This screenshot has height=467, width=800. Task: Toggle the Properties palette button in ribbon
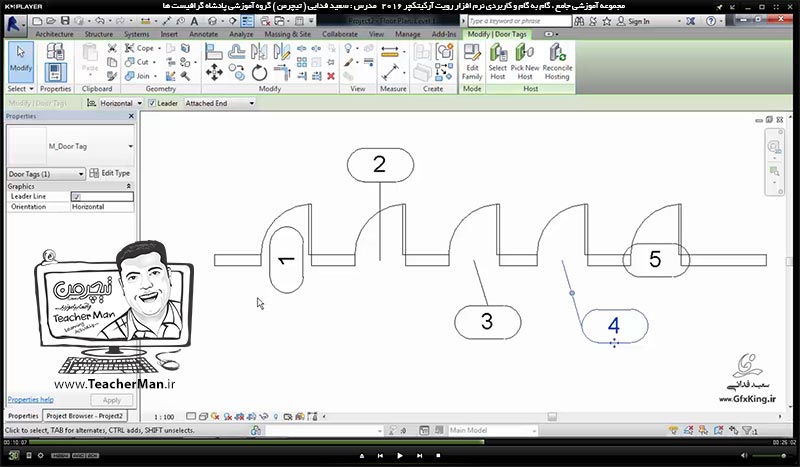pos(55,72)
